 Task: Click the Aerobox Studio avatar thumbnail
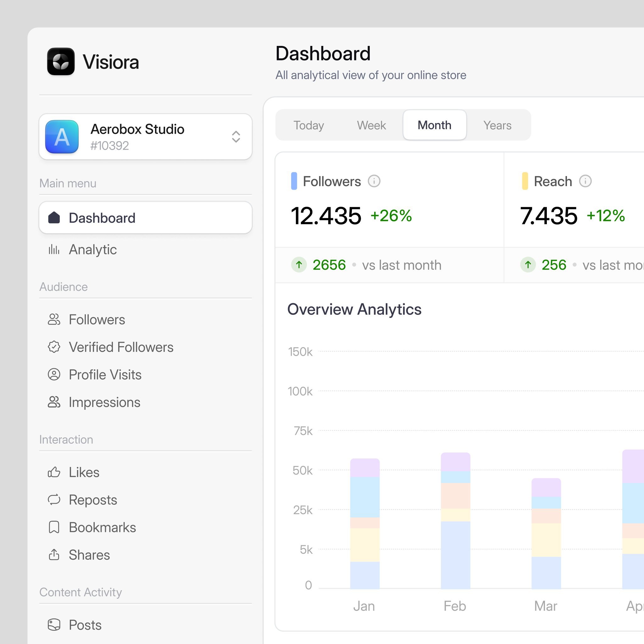click(x=62, y=137)
